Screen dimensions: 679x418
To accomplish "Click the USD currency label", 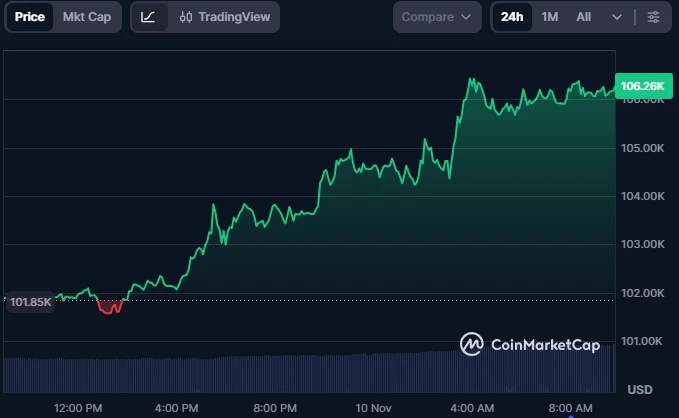I will click(x=640, y=388).
